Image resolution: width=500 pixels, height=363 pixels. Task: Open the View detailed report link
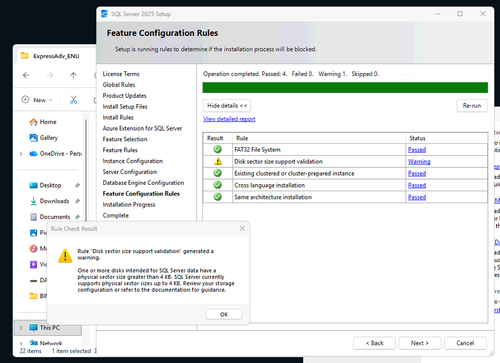tap(229, 119)
